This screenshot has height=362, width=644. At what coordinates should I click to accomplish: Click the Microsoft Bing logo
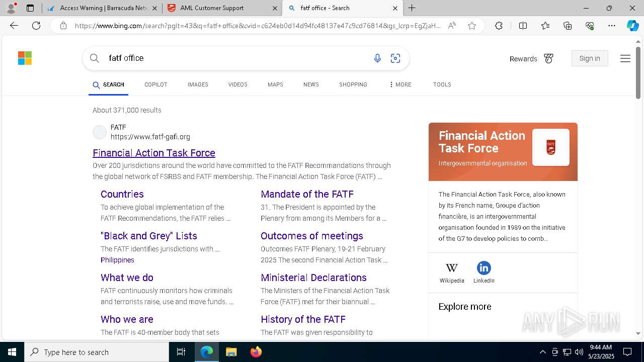(25, 58)
